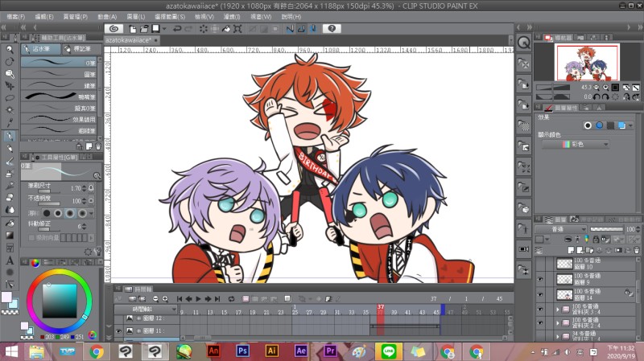Select the Eyedropper tool

point(10,122)
